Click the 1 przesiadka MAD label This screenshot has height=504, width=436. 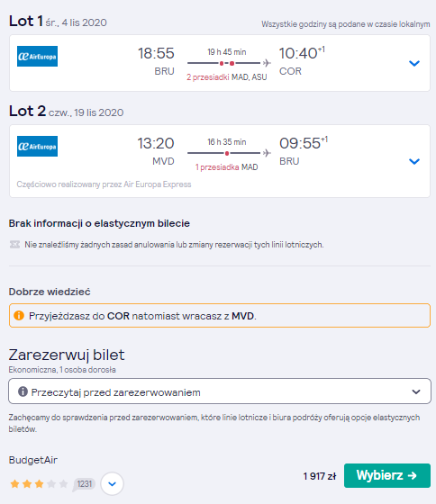click(227, 167)
